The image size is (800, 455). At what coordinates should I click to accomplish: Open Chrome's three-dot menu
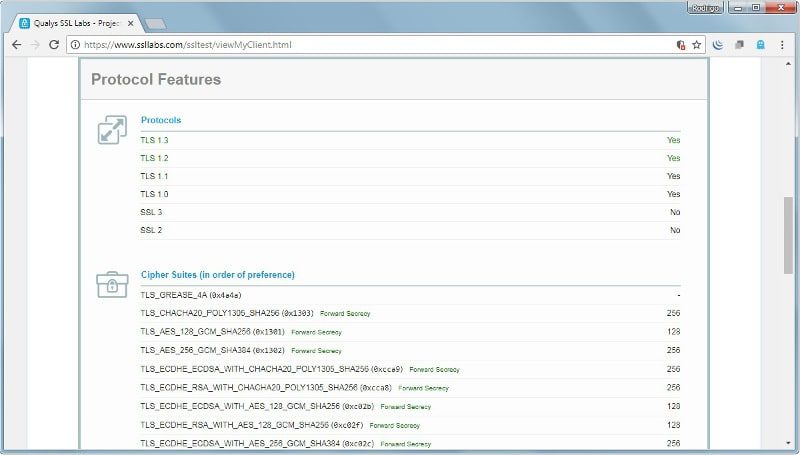point(782,45)
